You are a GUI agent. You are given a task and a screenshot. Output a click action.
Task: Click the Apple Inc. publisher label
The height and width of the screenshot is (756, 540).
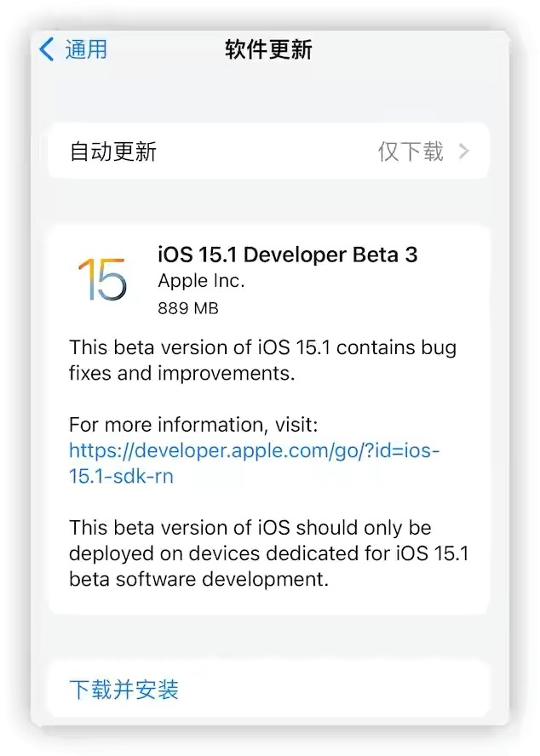[200, 281]
